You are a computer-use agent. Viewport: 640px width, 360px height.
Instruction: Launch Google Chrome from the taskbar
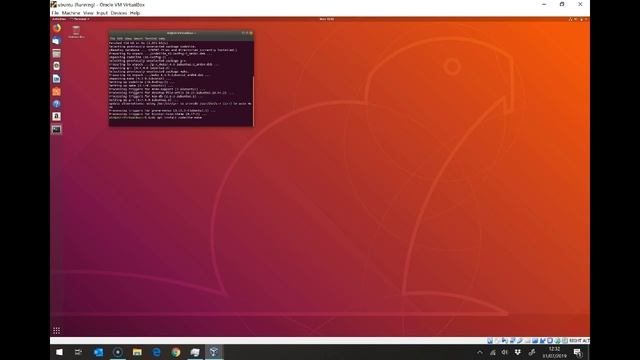[176, 352]
